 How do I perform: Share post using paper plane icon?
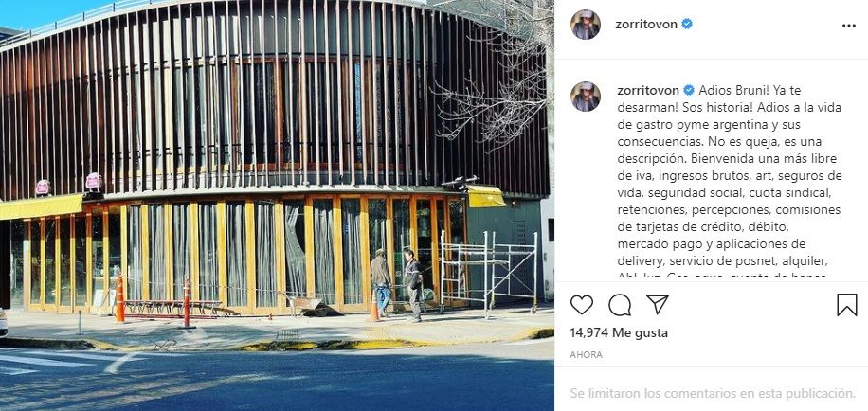coord(658,304)
